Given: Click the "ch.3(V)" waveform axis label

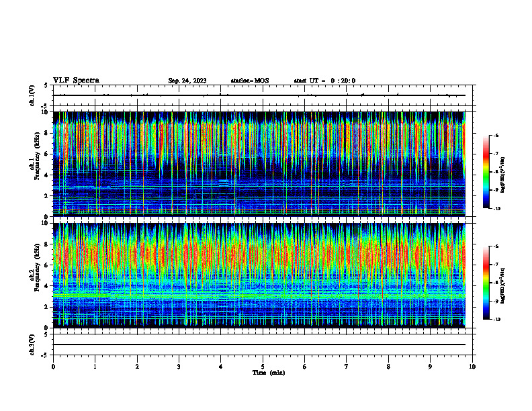Looking at the screenshot, I should [32, 345].
